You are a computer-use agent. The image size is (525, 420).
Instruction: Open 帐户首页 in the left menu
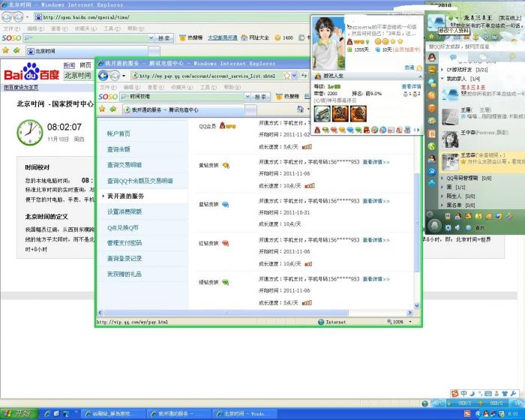118,133
